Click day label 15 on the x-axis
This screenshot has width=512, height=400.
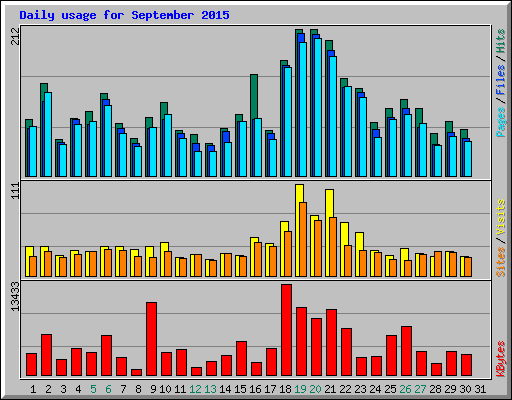click(x=240, y=389)
